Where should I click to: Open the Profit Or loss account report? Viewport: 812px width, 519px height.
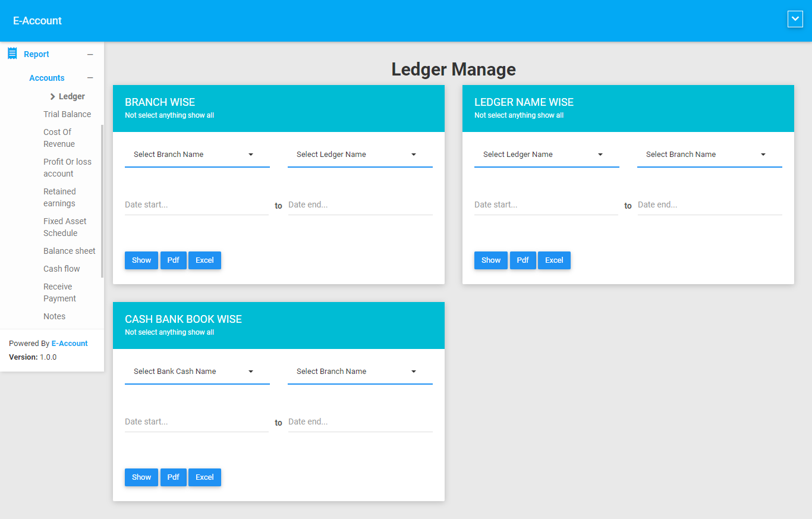[x=67, y=168]
